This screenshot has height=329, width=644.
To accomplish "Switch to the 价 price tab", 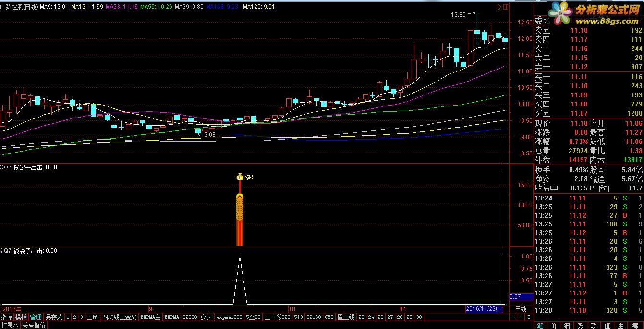I will (x=554, y=325).
